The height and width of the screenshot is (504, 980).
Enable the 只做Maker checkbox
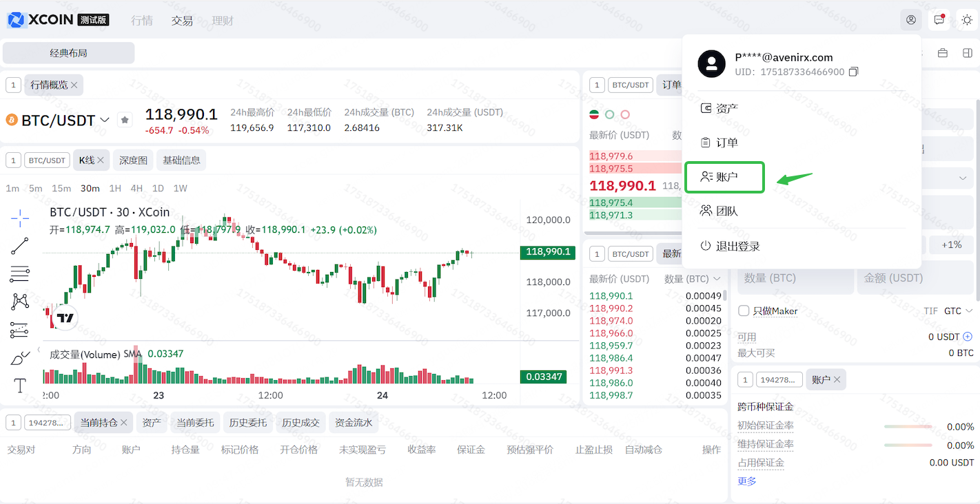point(744,311)
